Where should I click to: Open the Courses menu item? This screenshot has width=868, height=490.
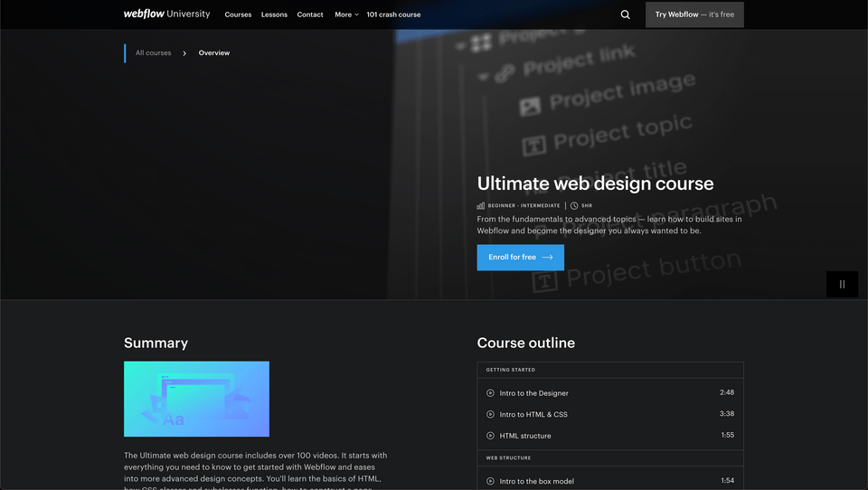point(238,14)
